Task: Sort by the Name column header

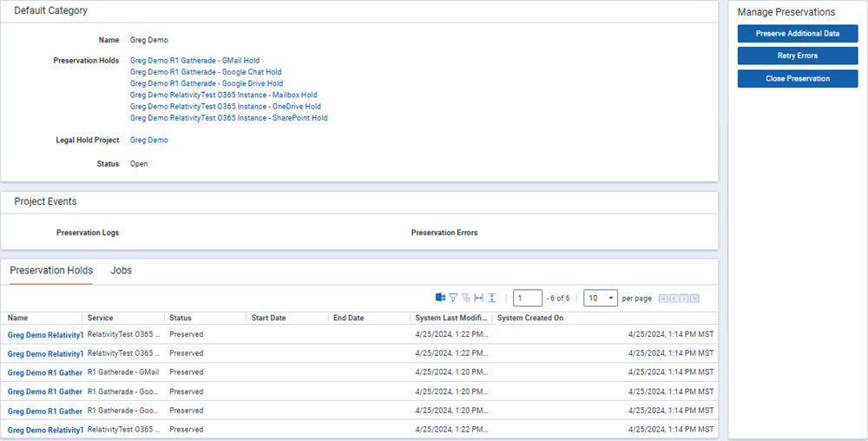Action: coord(17,318)
